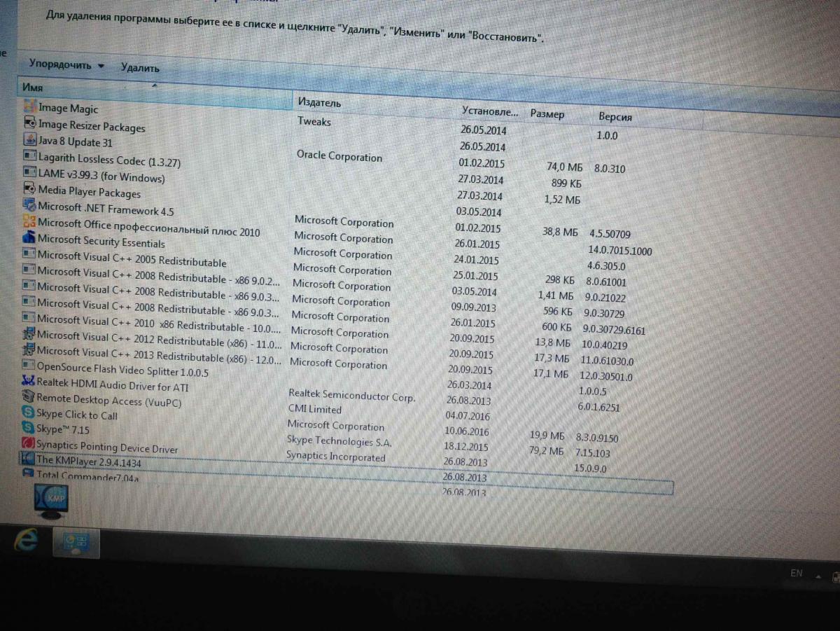The image size is (840, 631).
Task: Click the CMI Limited publisher cell
Action: (x=315, y=409)
